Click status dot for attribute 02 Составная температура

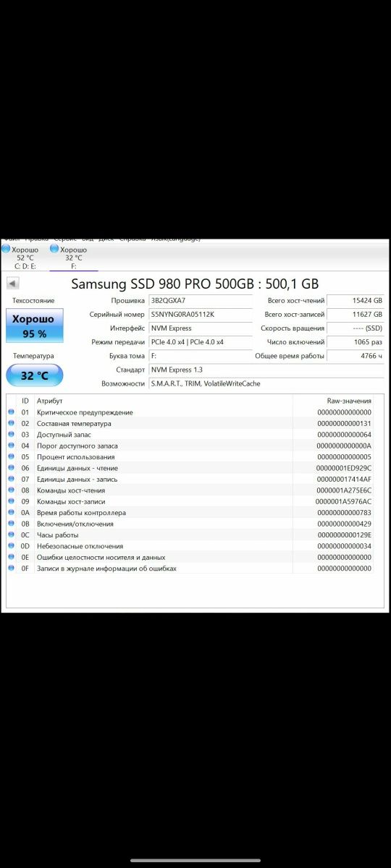coord(11,423)
